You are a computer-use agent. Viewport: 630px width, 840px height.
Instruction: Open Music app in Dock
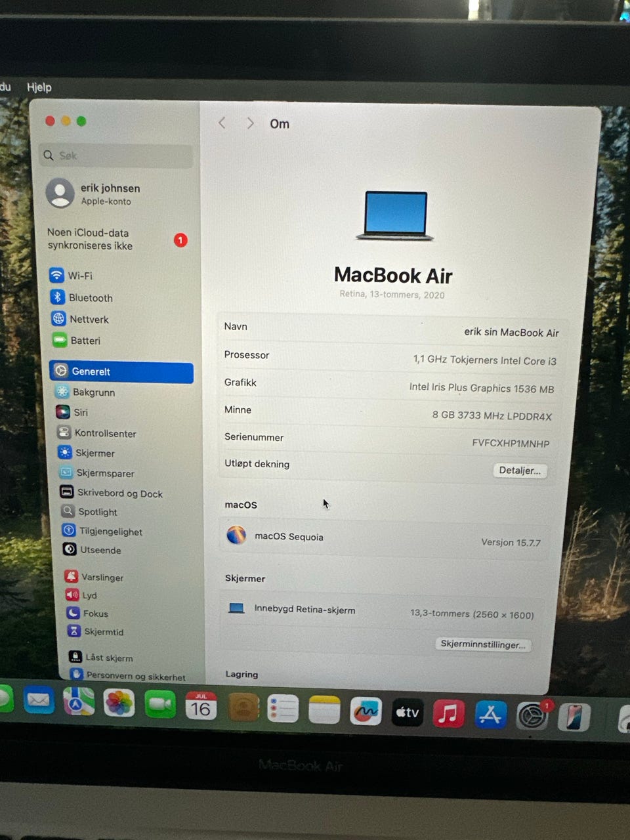[x=449, y=713]
